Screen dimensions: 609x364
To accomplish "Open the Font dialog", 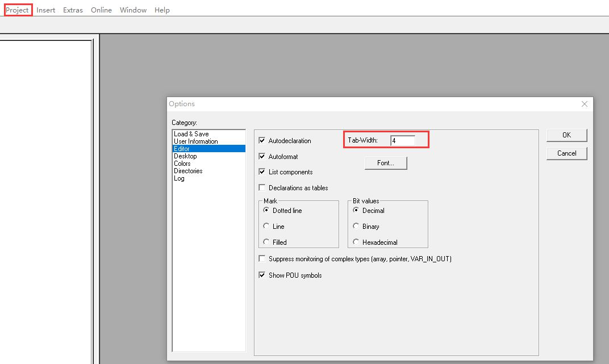I will pos(386,163).
